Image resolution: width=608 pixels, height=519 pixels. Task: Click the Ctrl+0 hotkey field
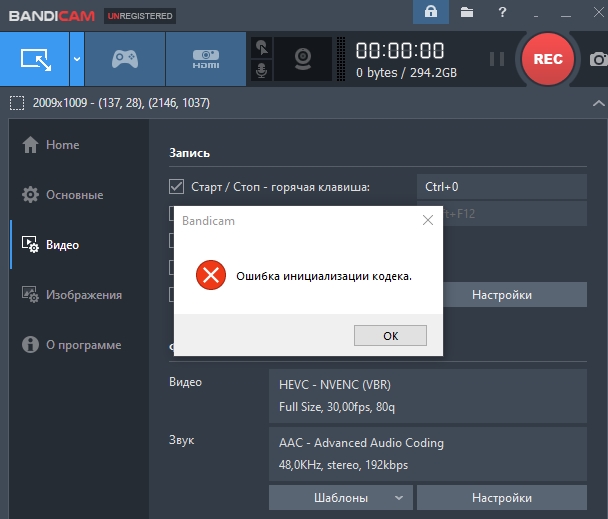[x=502, y=187]
